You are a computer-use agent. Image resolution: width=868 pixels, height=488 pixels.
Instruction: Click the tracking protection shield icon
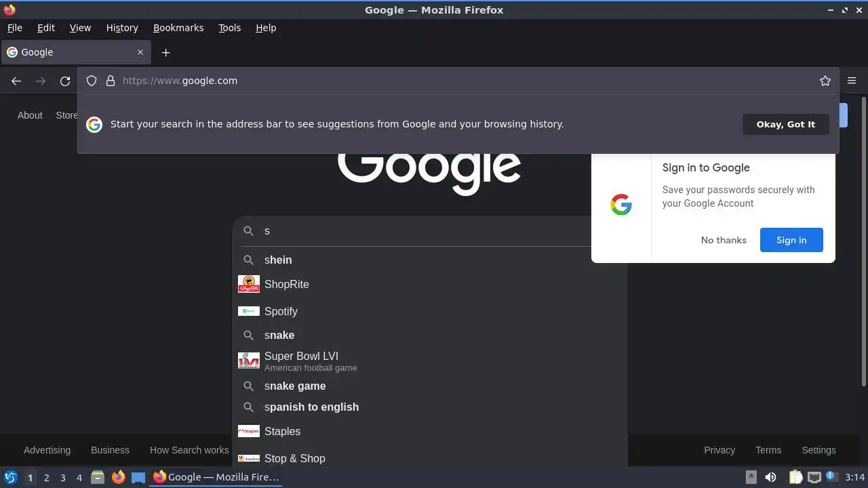tap(92, 81)
